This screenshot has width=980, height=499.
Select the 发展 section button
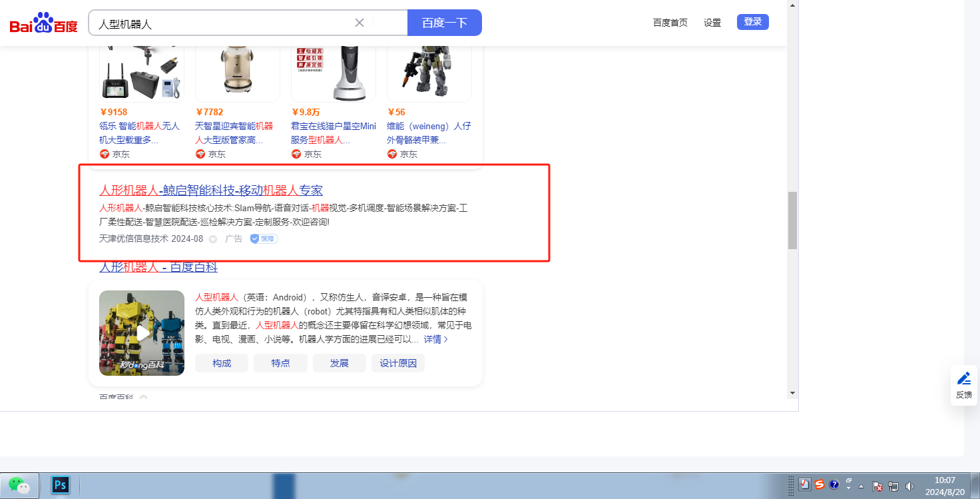pos(340,363)
